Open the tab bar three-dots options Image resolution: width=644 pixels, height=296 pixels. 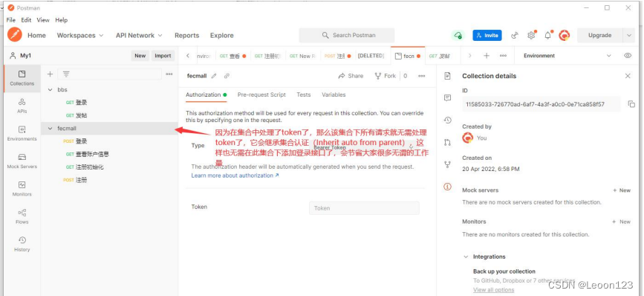[503, 56]
